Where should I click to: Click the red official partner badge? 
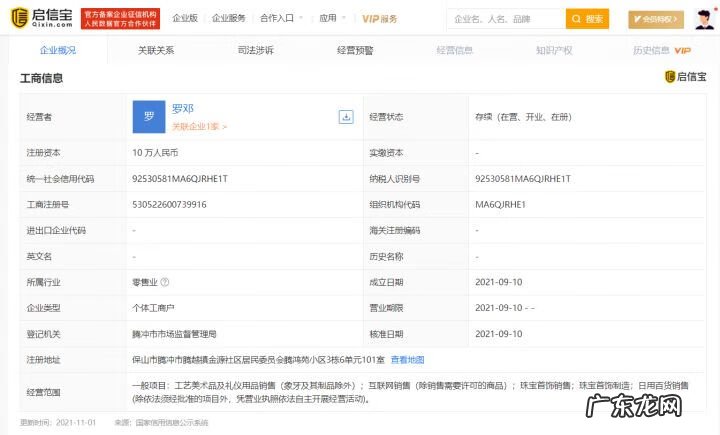click(x=120, y=18)
